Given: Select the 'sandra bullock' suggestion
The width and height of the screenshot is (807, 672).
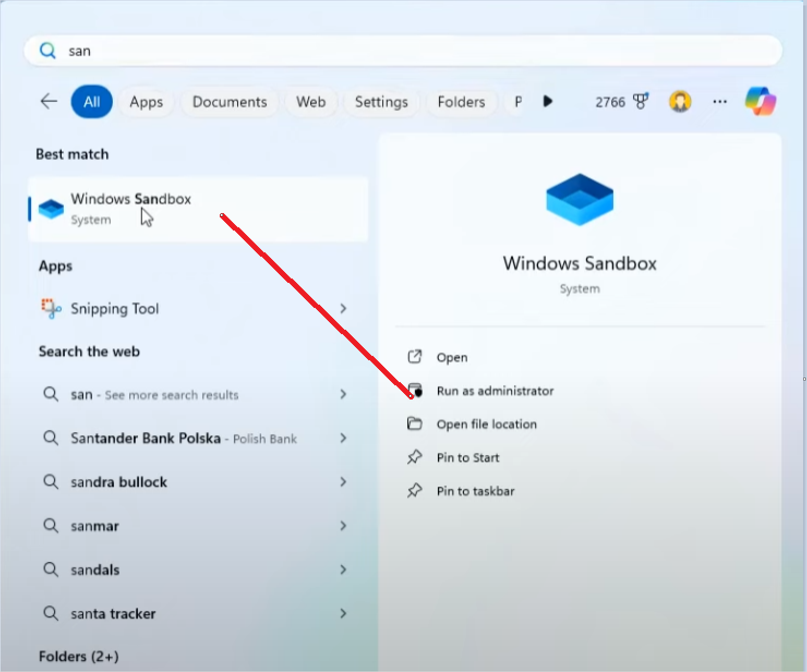Looking at the screenshot, I should point(119,482).
